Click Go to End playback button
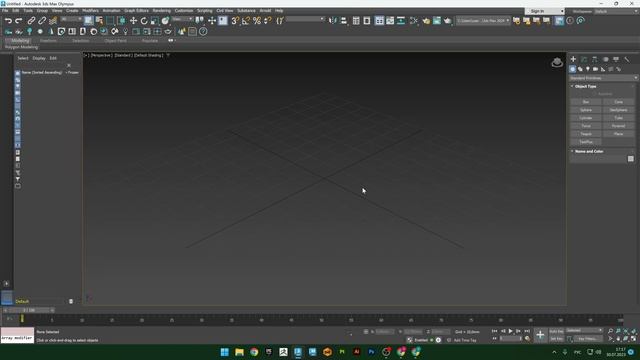 [527, 331]
